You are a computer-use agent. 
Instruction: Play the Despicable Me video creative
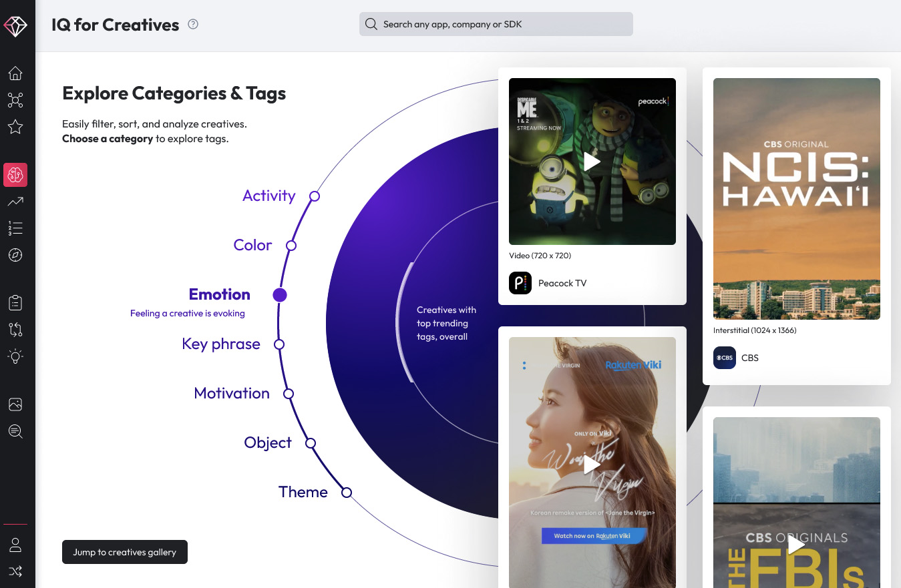point(592,162)
